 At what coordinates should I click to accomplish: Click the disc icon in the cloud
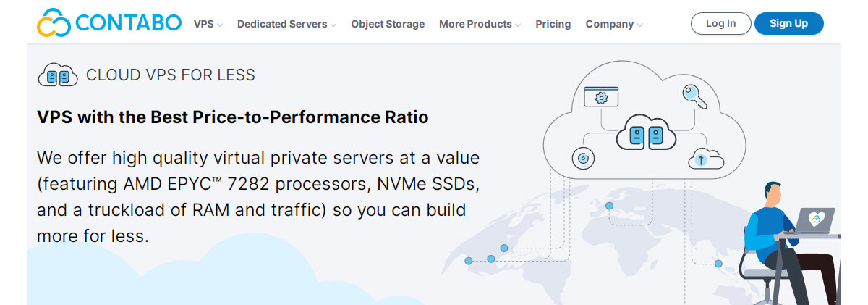pos(583,158)
